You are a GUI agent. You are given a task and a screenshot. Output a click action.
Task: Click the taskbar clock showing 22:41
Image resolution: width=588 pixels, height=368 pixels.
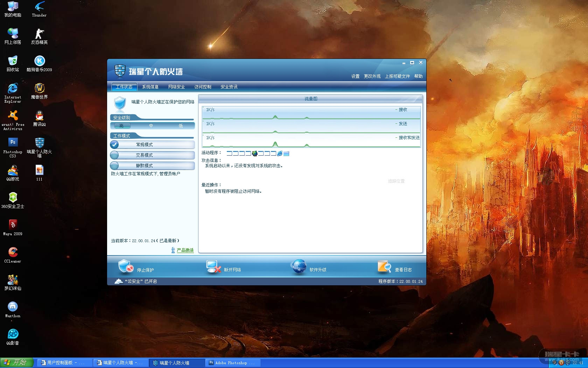[578, 363]
